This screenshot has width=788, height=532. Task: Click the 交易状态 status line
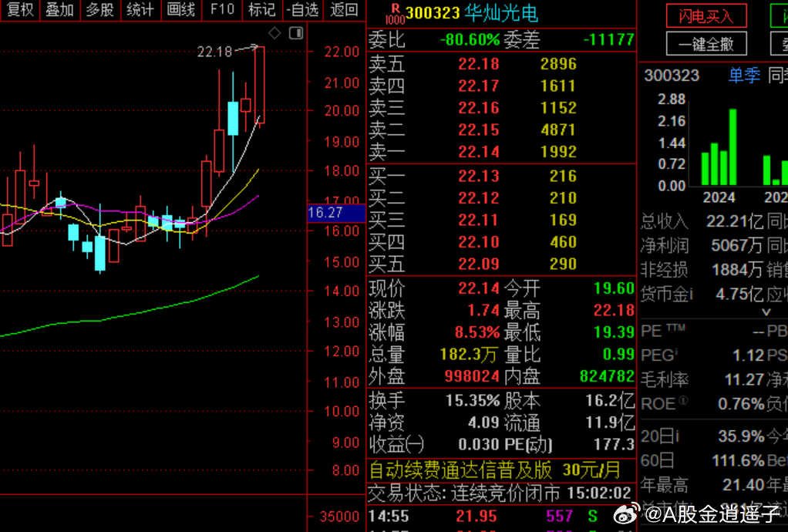[500, 493]
